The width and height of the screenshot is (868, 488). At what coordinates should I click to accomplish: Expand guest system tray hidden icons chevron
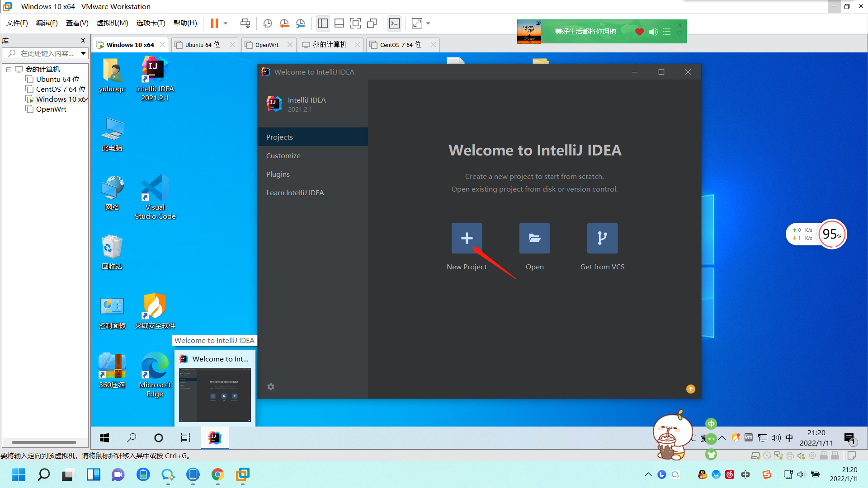pyautogui.click(x=722, y=437)
